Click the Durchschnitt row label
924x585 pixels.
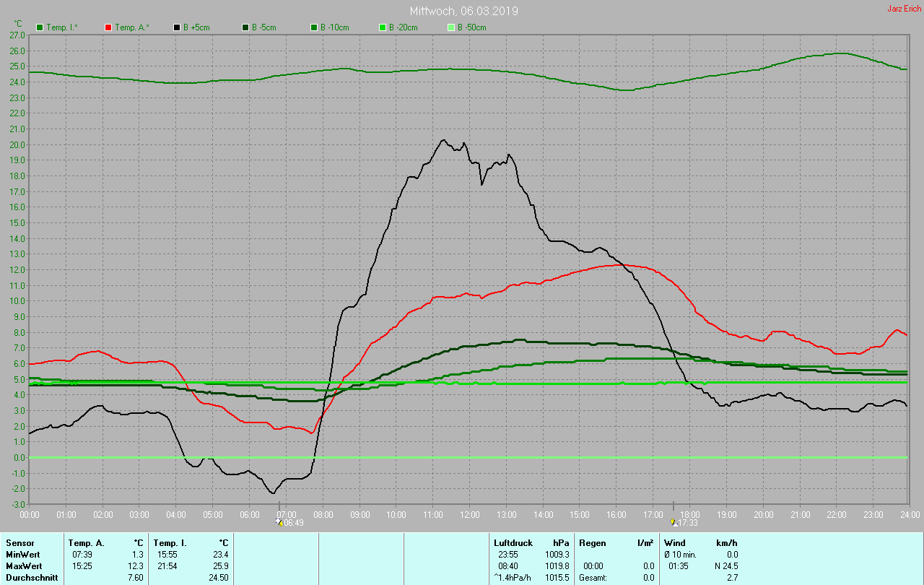[32, 578]
